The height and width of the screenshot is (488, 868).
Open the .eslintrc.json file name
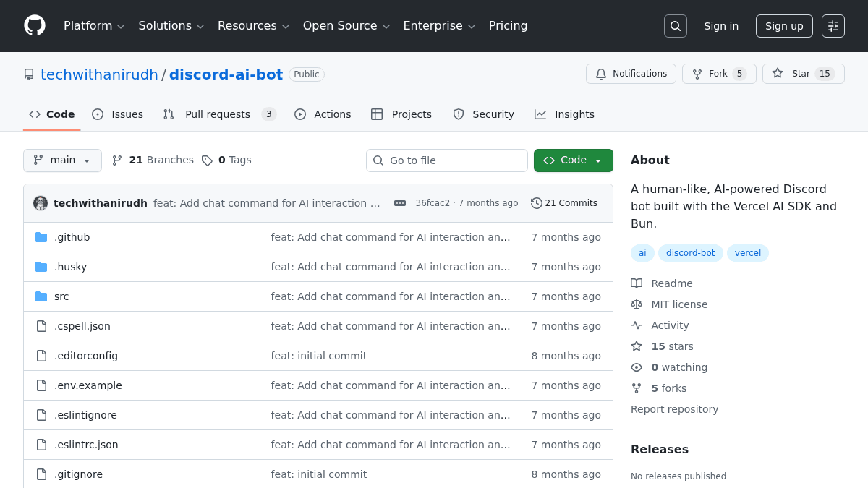(x=86, y=445)
